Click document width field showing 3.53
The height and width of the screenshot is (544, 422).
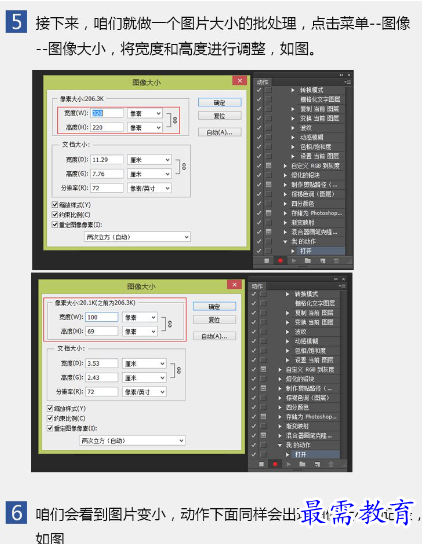click(x=102, y=364)
